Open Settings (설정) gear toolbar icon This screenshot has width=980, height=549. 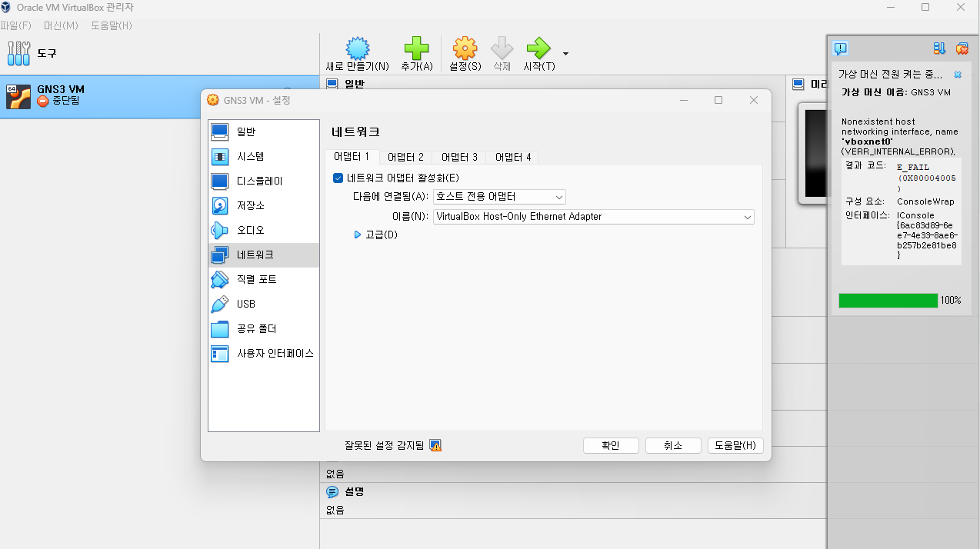coord(465,48)
